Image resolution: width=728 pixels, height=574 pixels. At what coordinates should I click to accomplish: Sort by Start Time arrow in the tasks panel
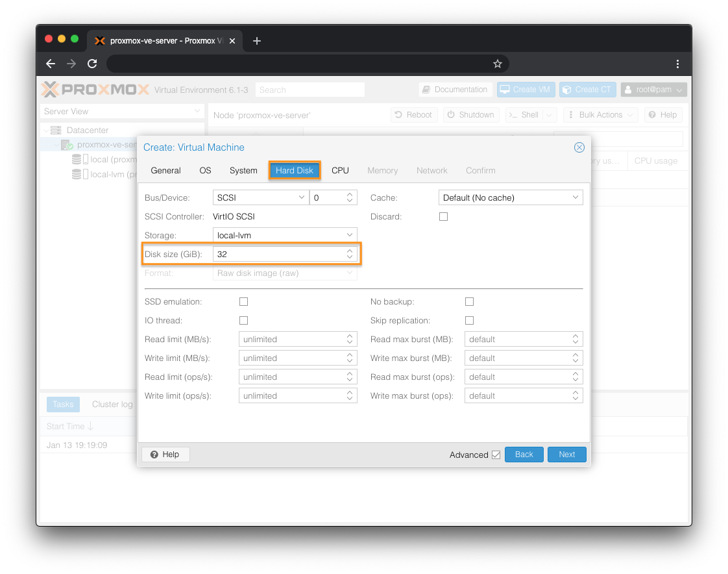coord(91,426)
